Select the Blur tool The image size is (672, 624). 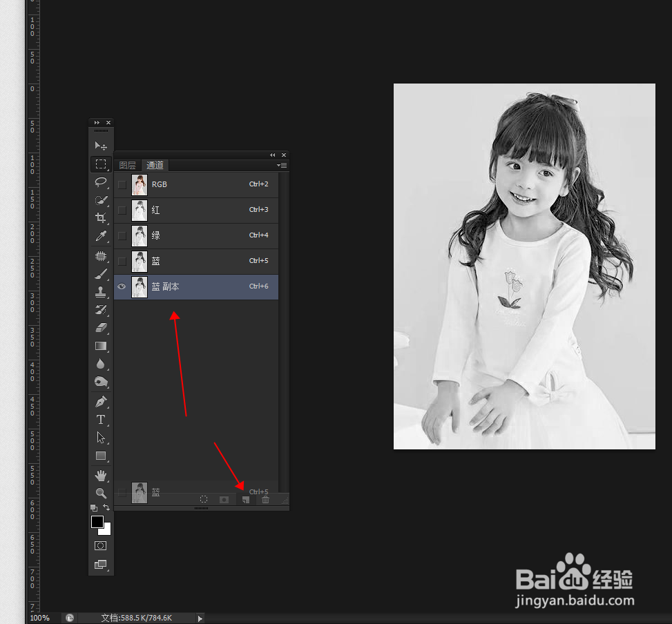pyautogui.click(x=101, y=364)
